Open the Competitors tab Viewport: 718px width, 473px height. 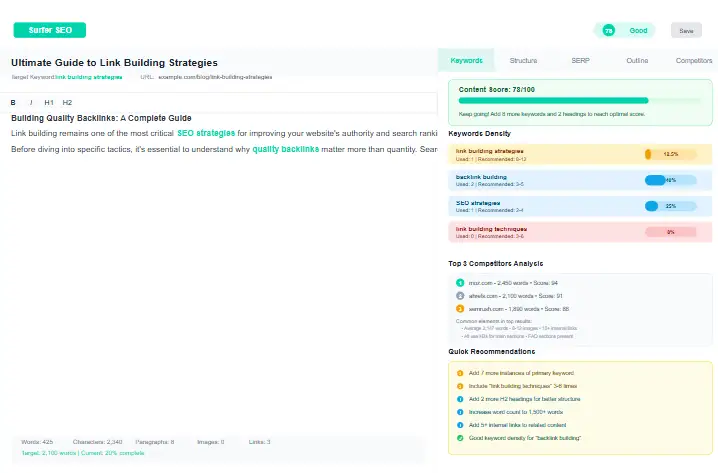coord(693,60)
